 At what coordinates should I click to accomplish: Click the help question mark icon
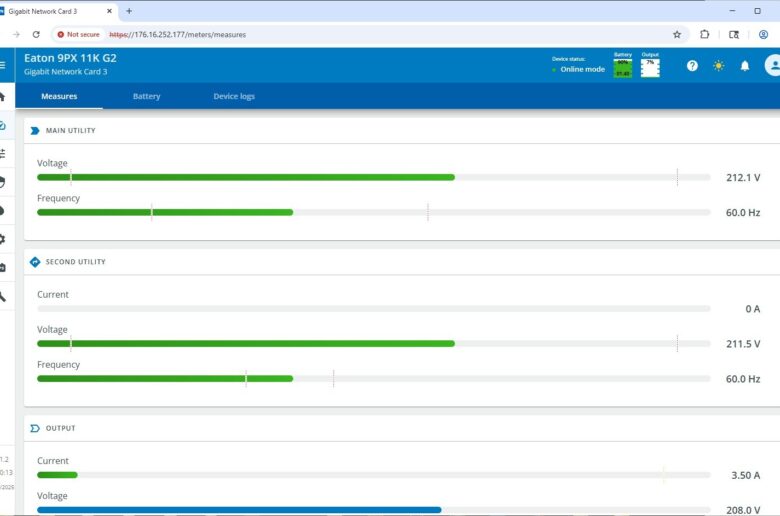coord(692,66)
